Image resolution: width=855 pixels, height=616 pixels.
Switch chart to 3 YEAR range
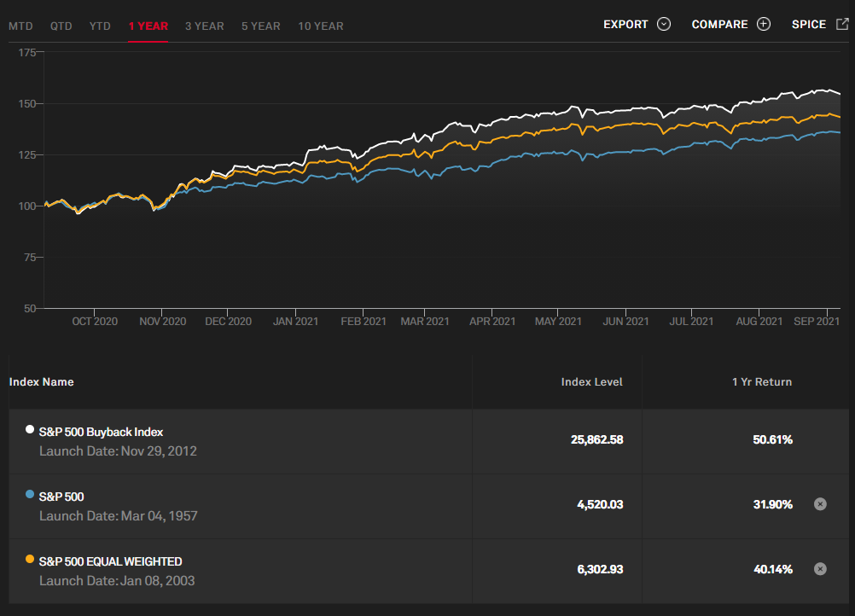(x=205, y=26)
